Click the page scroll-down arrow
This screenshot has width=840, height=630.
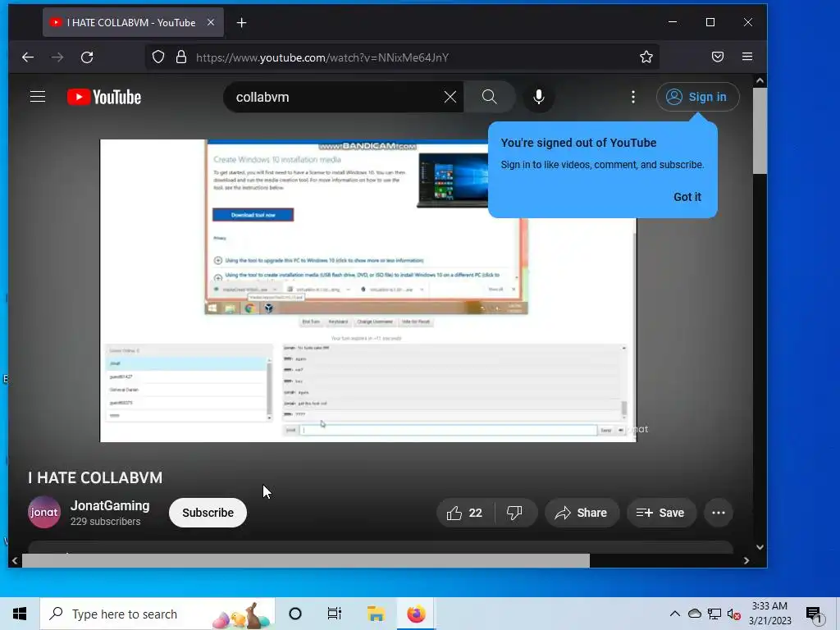tap(760, 547)
